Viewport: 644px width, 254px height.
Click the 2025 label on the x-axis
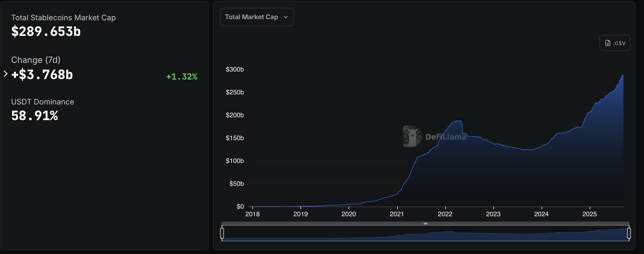click(590, 214)
